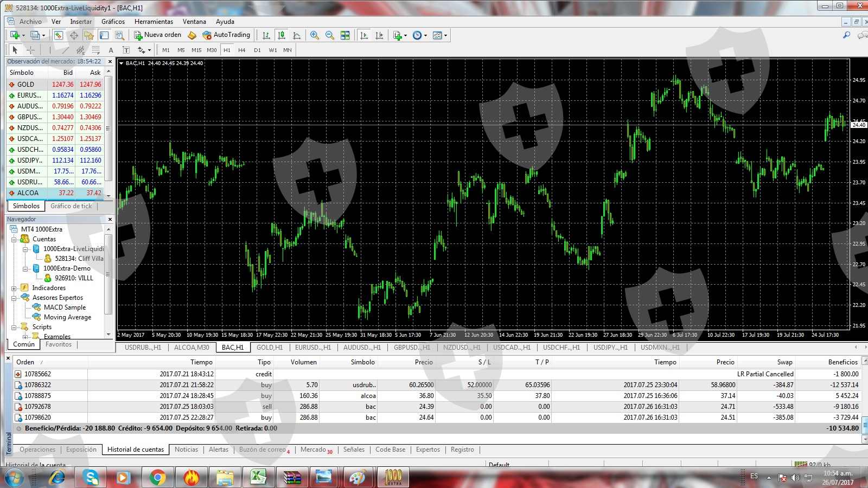Sort history by Beneficios column header
Viewport: 868px width, 488px height.
pyautogui.click(x=843, y=362)
